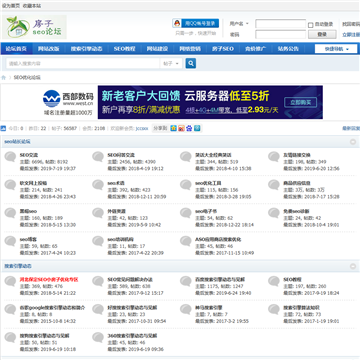The width and height of the screenshot is (360, 360).
Task: Click the 最新回复 link
Action: coord(351,128)
